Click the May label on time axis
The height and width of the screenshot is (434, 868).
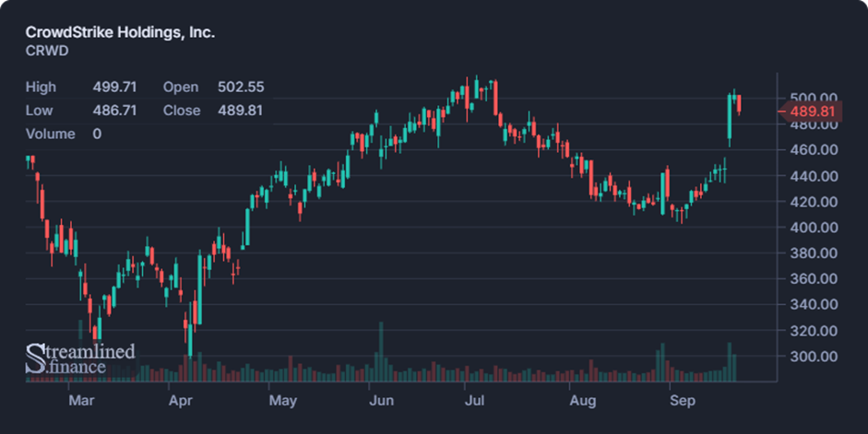pos(283,400)
